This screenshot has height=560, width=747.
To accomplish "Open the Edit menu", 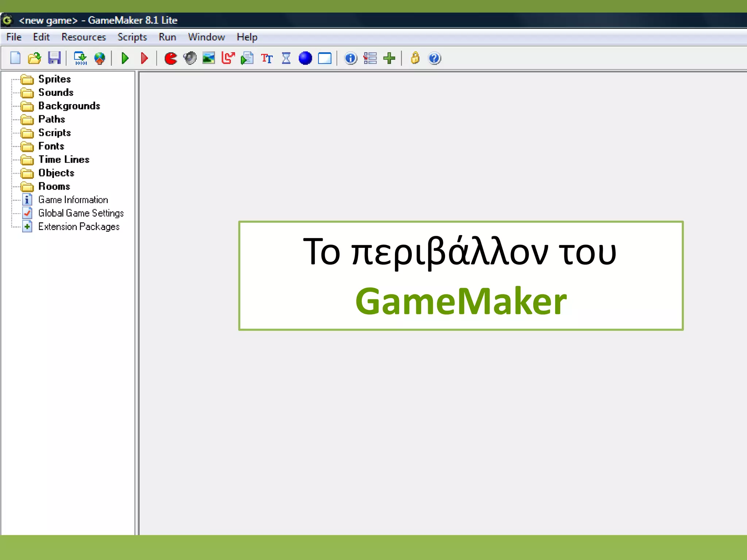I will coord(41,37).
